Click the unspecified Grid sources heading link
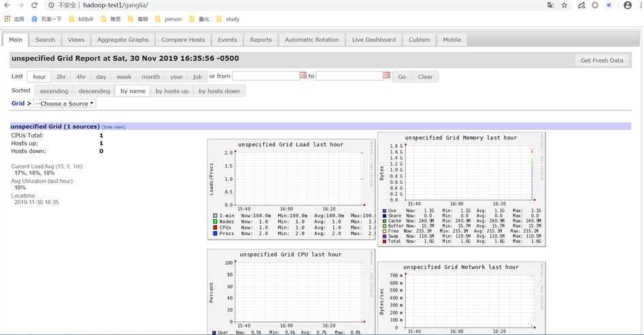 point(55,126)
